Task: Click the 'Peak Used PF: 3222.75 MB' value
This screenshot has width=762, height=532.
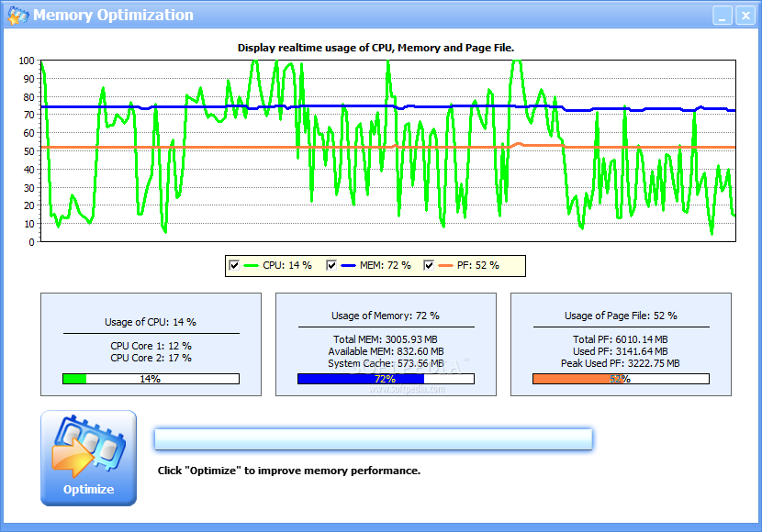Action: [620, 363]
